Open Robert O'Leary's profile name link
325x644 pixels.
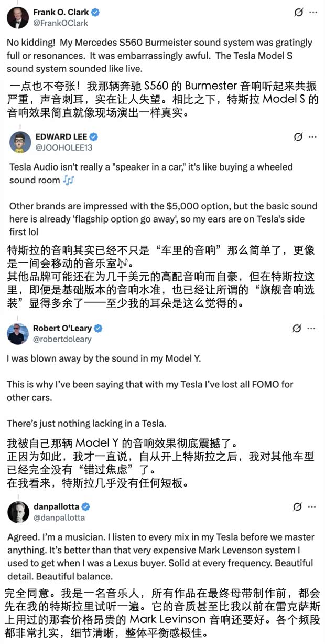coord(62,328)
